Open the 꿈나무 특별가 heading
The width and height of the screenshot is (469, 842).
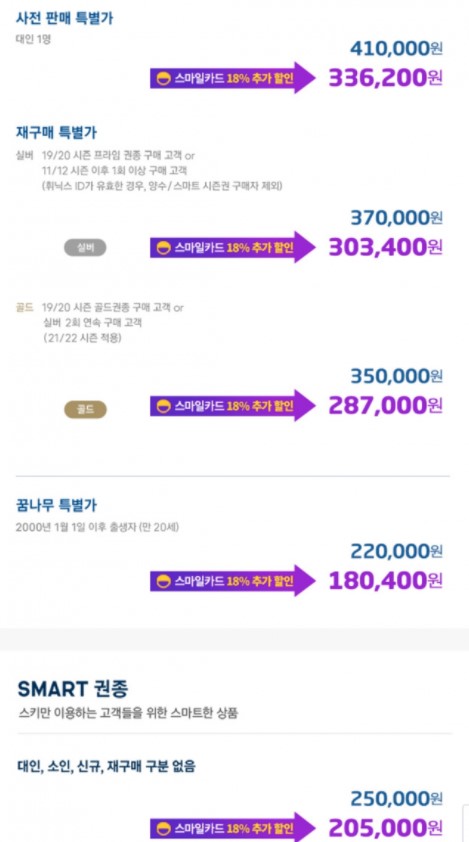click(56, 505)
